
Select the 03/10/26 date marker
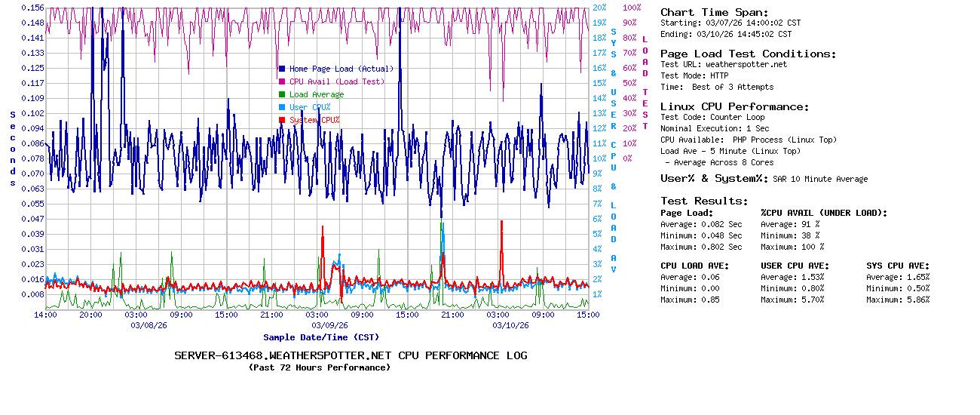510,325
